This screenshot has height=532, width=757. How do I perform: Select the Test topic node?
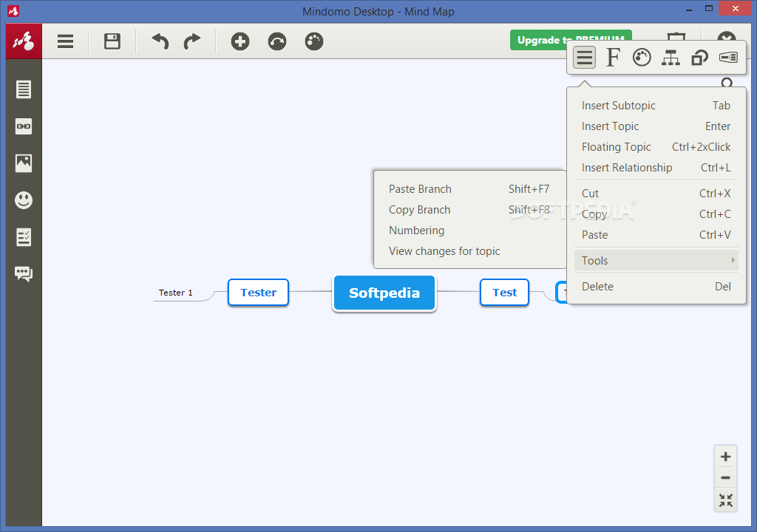pos(504,293)
